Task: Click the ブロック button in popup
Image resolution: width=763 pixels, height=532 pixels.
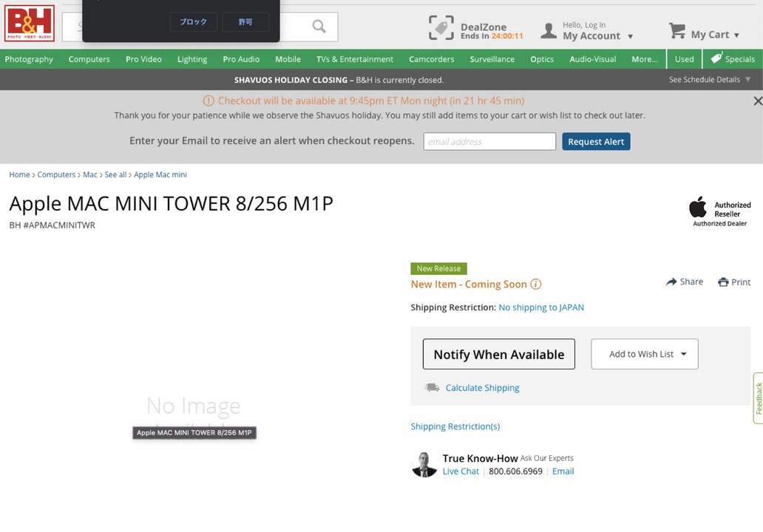Action: [x=193, y=22]
